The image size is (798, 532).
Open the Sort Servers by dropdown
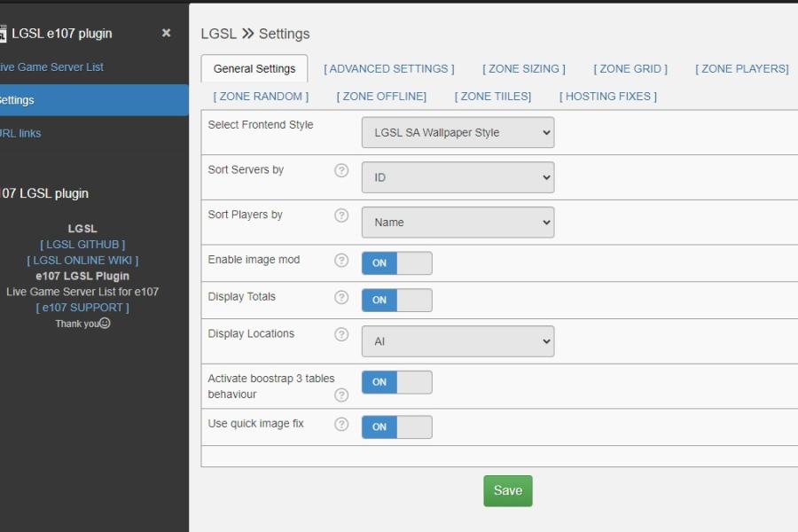458,177
